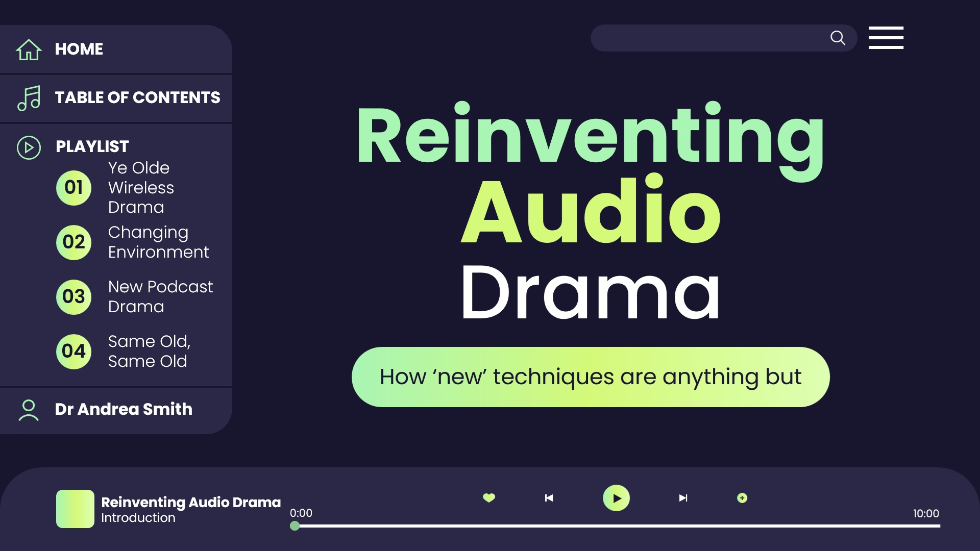The height and width of the screenshot is (551, 980).
Task: Click the user profile icon
Action: [x=29, y=410]
